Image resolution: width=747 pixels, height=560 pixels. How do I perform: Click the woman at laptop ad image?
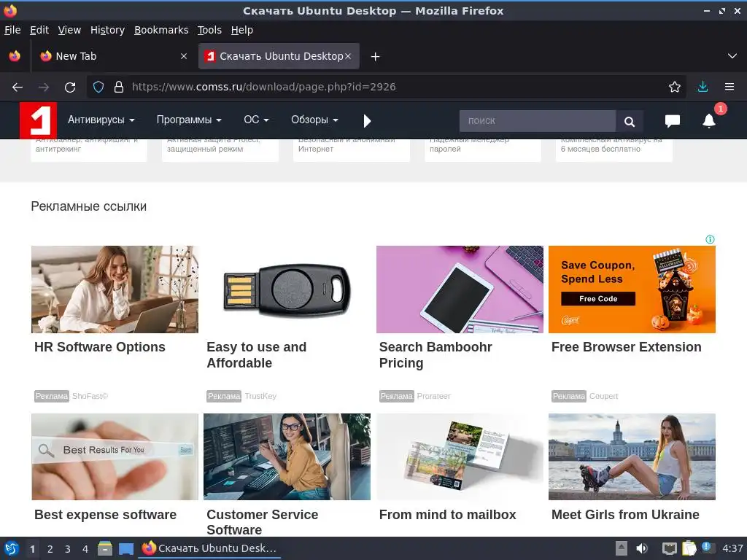click(115, 289)
